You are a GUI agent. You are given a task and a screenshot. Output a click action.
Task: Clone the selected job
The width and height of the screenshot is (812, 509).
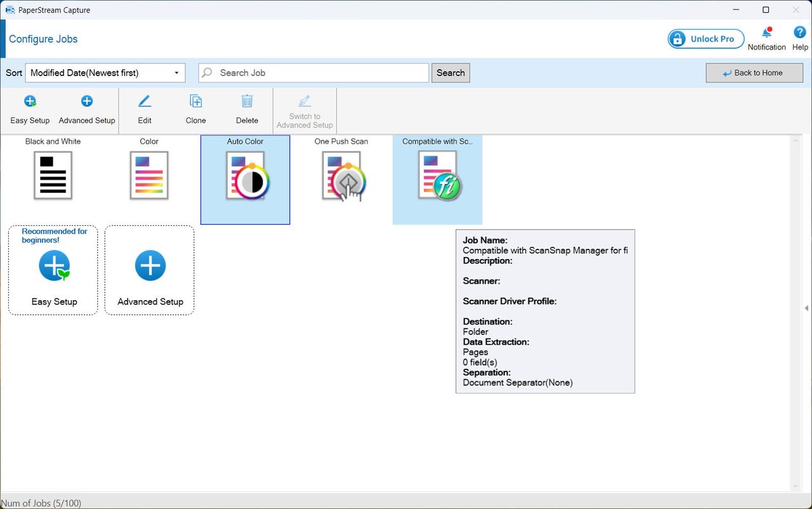click(x=196, y=110)
